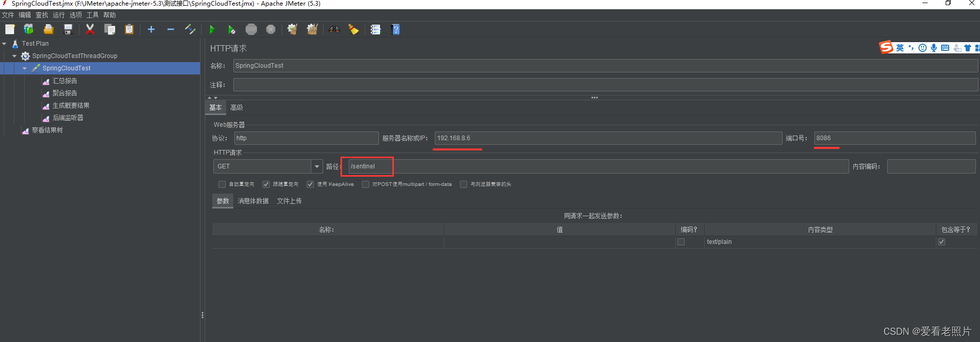Collapse SpringCloudTest sampler node arrow

pos(25,68)
